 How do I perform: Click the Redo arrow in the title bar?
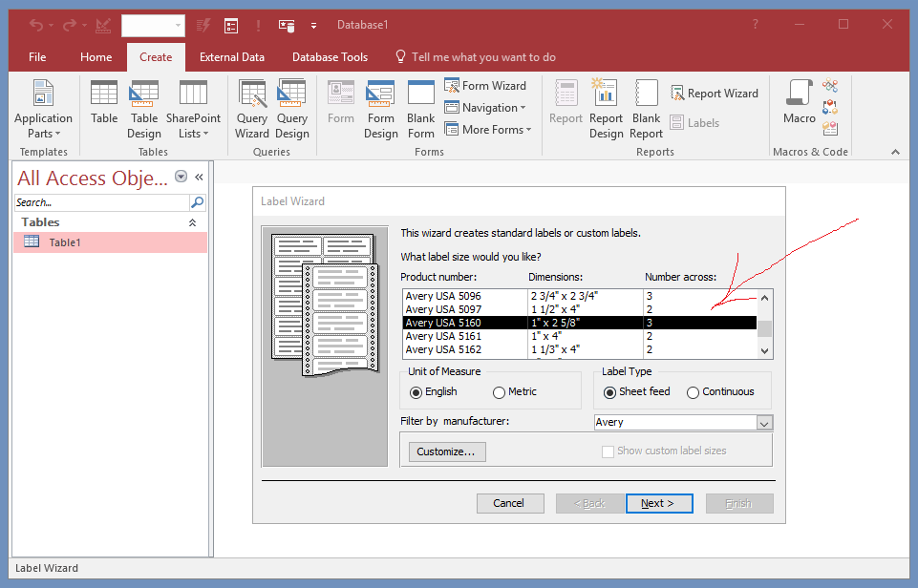(70, 25)
